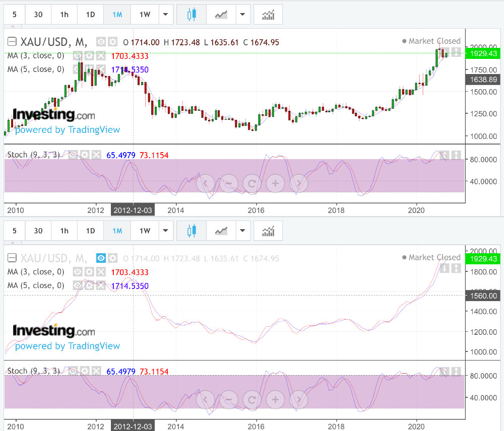504x431 pixels.
Task: Reset top chart view with circular arrow
Action: click(252, 183)
